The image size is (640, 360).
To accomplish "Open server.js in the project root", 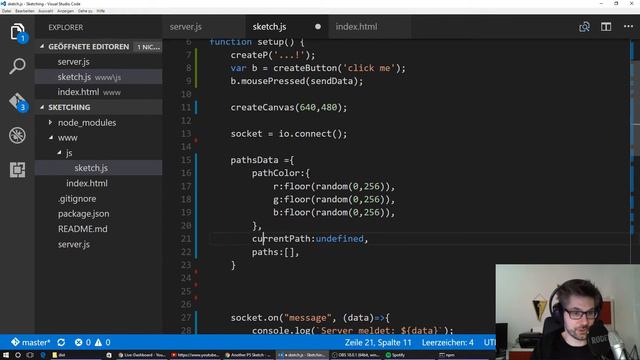I will (x=98, y=244).
